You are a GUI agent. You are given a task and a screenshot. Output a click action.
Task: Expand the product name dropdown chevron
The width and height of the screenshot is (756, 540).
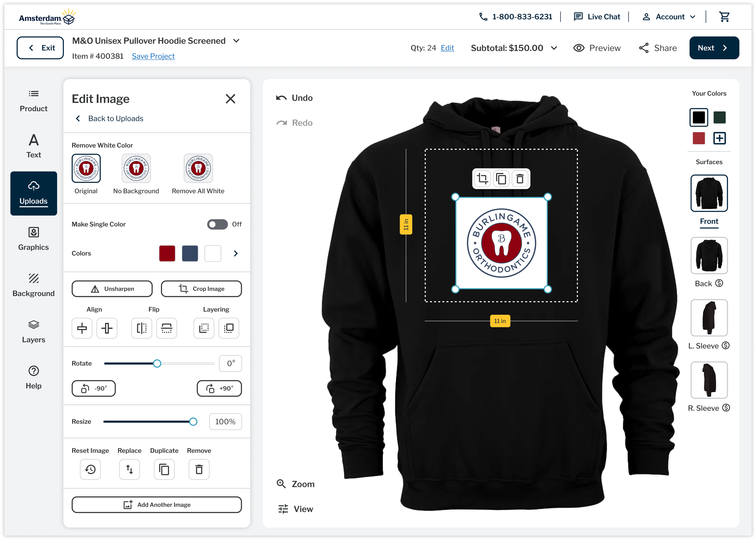tap(236, 41)
